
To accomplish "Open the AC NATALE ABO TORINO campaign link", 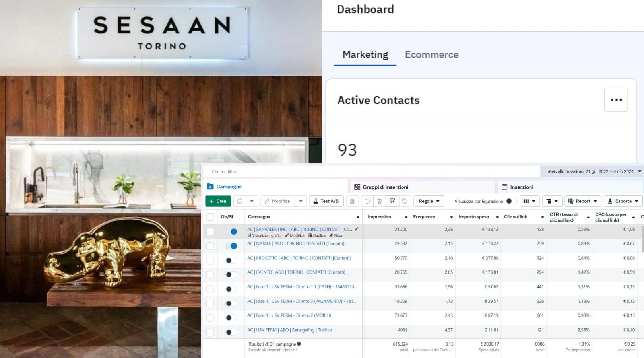I will 296,243.
